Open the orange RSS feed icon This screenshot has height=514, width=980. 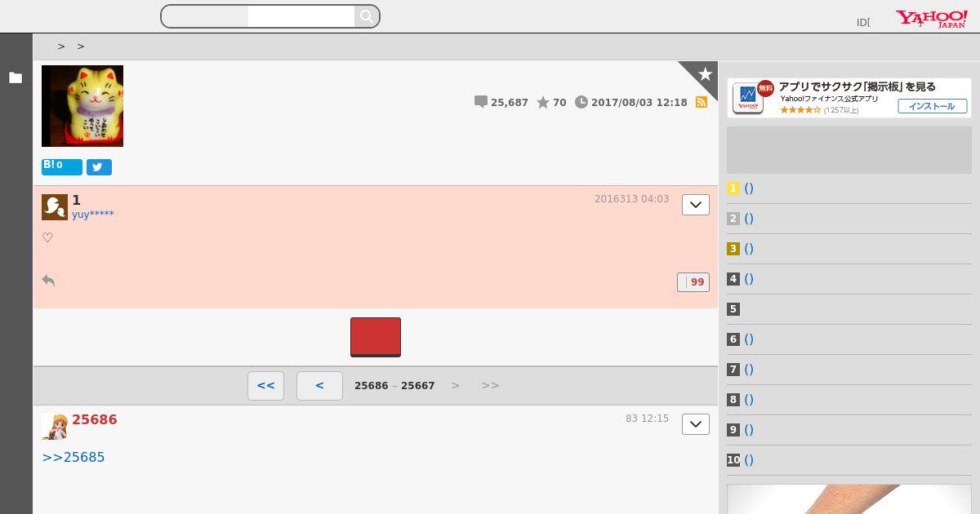click(702, 102)
